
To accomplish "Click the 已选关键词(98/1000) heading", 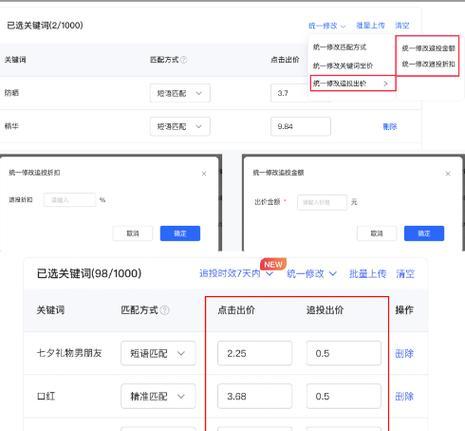I will click(x=89, y=273).
